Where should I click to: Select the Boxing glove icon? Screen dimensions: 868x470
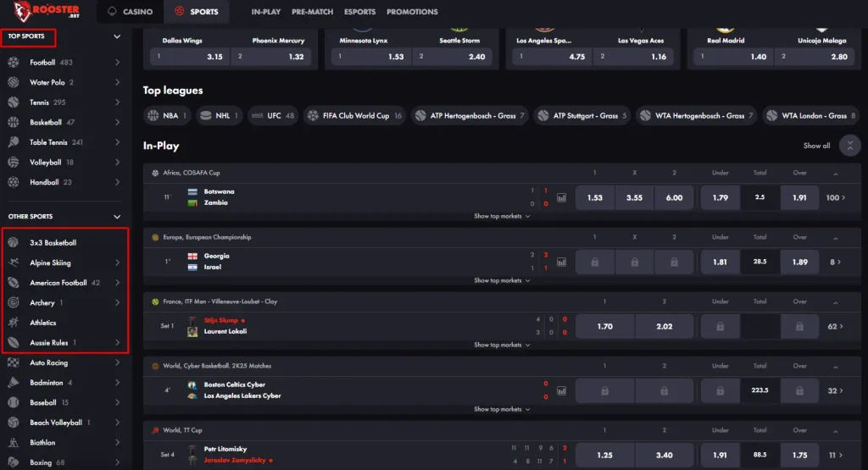(x=14, y=462)
